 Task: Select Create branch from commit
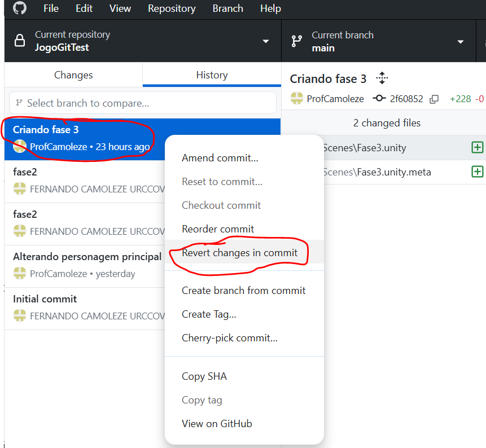[243, 291]
